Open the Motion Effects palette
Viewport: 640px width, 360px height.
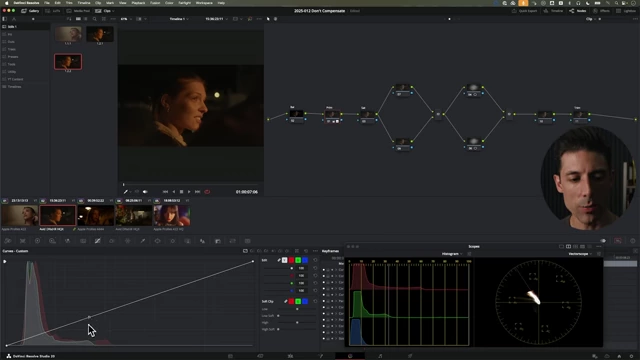(83, 241)
